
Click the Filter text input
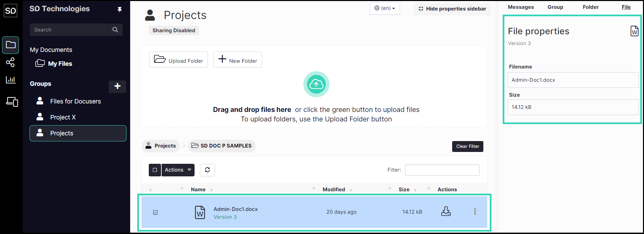(x=442, y=170)
